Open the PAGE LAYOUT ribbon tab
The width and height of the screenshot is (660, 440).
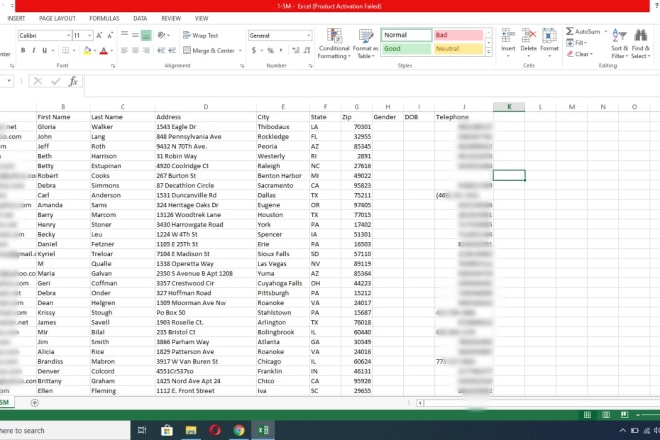point(57,18)
